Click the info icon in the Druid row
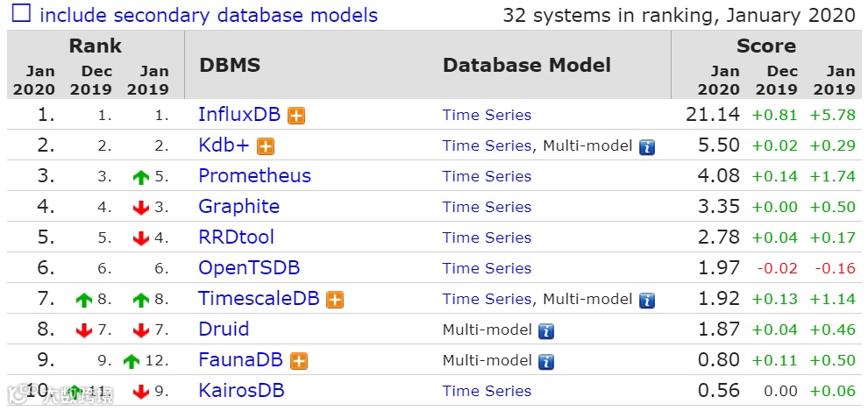The height and width of the screenshot is (411, 868). (546, 330)
